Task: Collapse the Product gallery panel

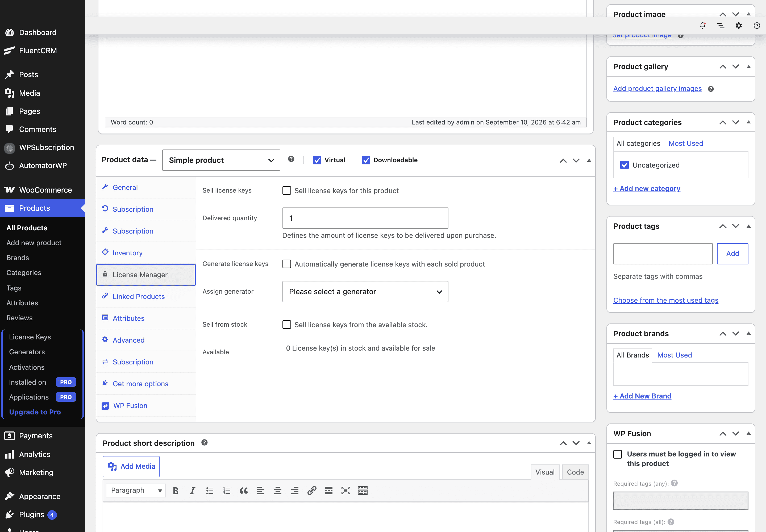Action: click(748, 67)
